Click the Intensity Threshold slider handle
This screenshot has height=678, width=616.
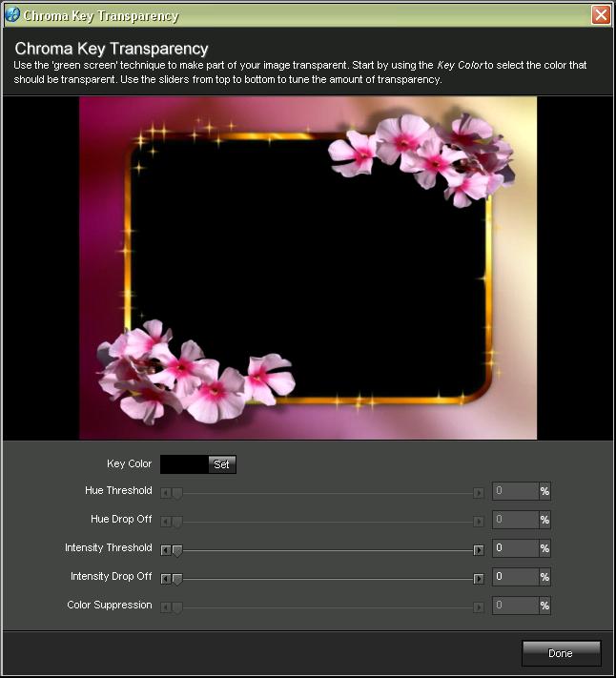coord(177,551)
